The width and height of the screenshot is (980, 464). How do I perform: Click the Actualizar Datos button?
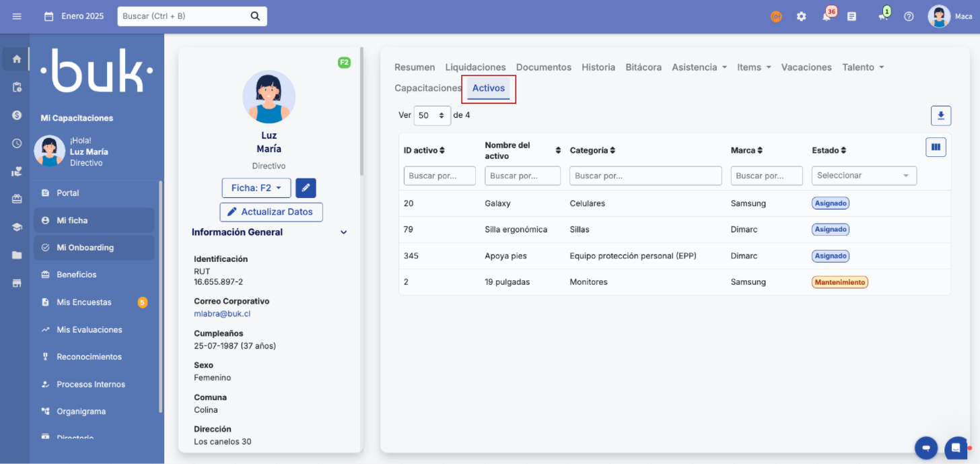click(271, 212)
